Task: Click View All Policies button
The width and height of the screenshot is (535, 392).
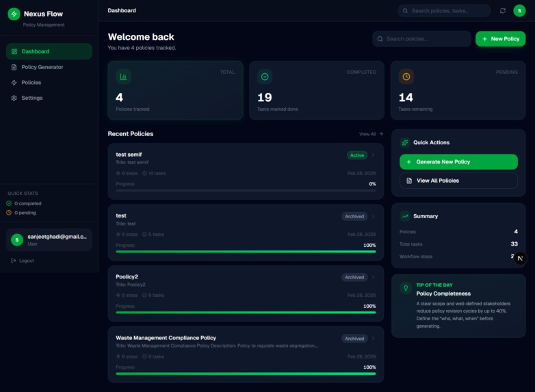Action: [x=458, y=181]
